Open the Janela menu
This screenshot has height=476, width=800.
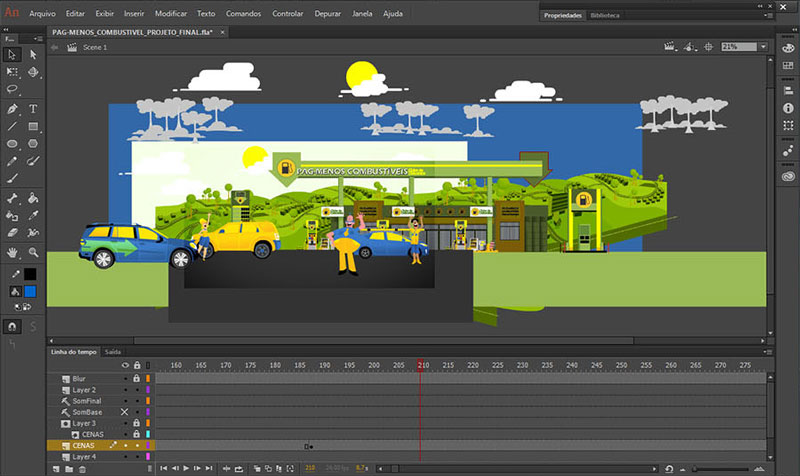pos(362,14)
